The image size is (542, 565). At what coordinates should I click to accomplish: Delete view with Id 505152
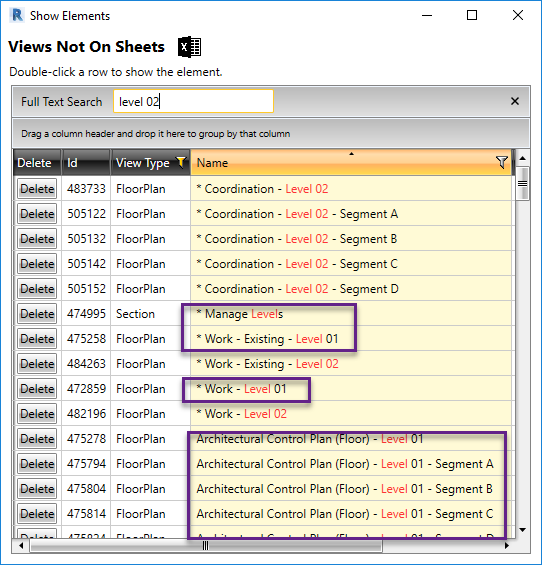(37, 289)
